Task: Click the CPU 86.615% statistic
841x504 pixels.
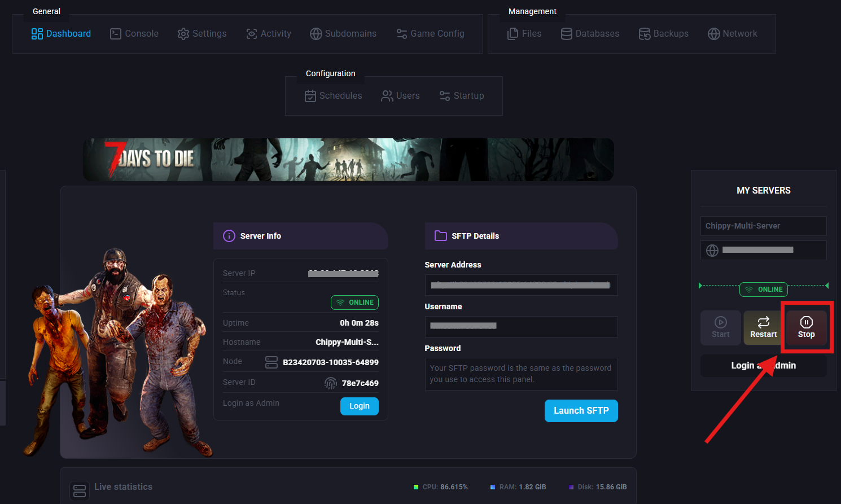Action: point(441,487)
